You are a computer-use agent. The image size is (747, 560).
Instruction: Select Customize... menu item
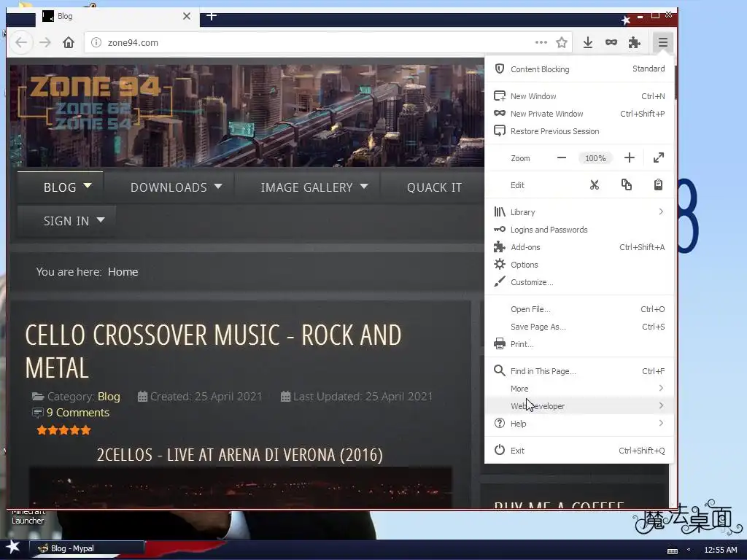click(579, 282)
